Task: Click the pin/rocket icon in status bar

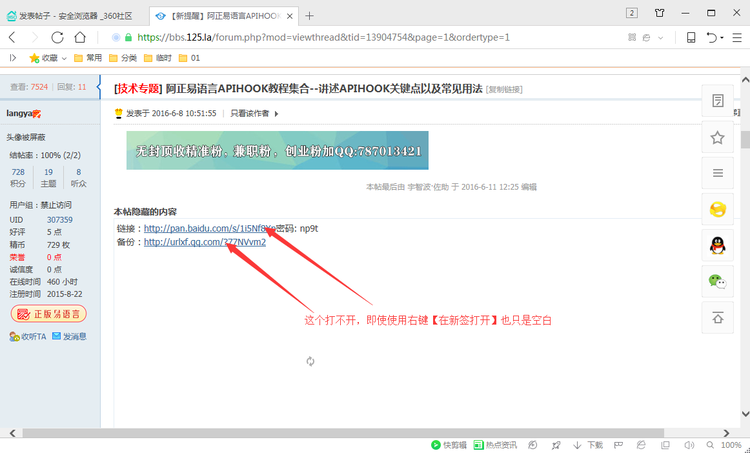Action: tap(555, 445)
